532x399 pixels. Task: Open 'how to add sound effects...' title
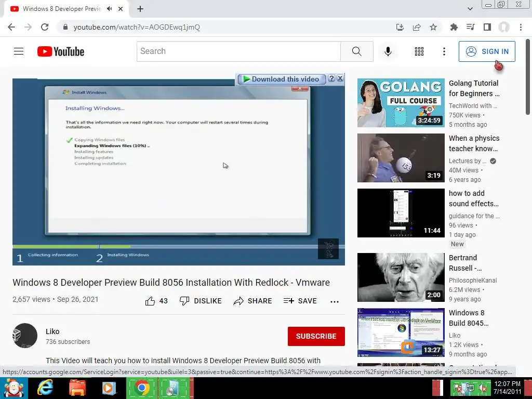pos(474,198)
